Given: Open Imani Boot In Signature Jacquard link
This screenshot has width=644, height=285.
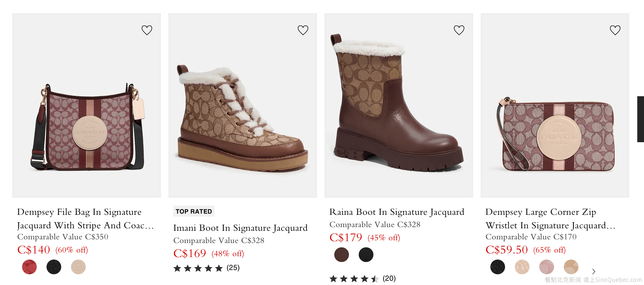Looking at the screenshot, I should 240,228.
